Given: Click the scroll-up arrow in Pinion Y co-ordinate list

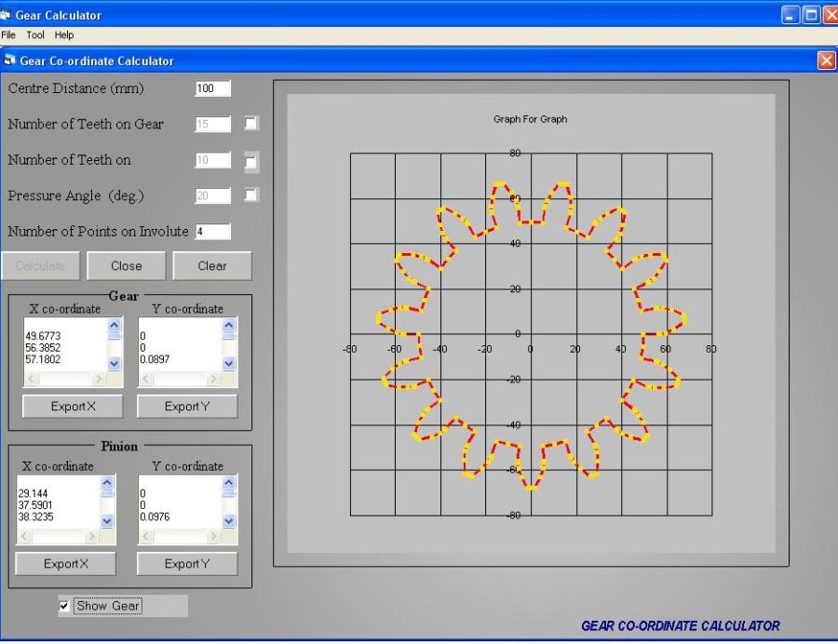Looking at the screenshot, I should (230, 480).
